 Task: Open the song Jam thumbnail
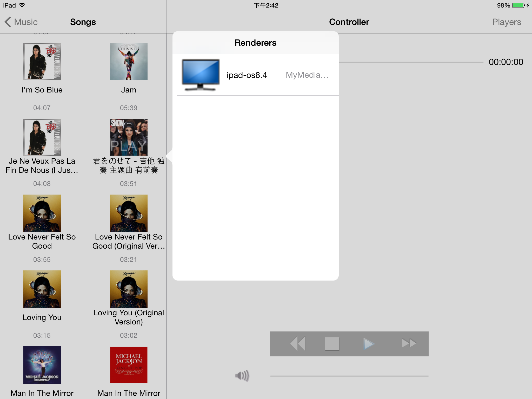(x=129, y=62)
